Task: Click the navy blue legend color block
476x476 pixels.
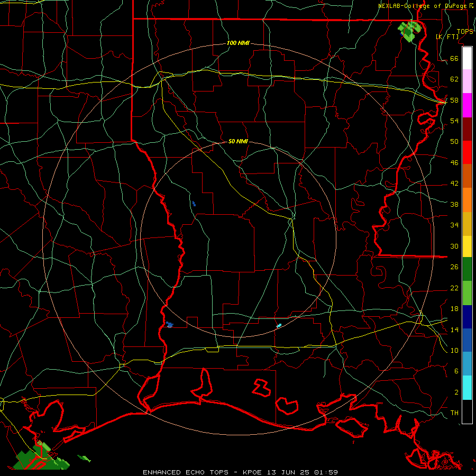Action: 467,317
